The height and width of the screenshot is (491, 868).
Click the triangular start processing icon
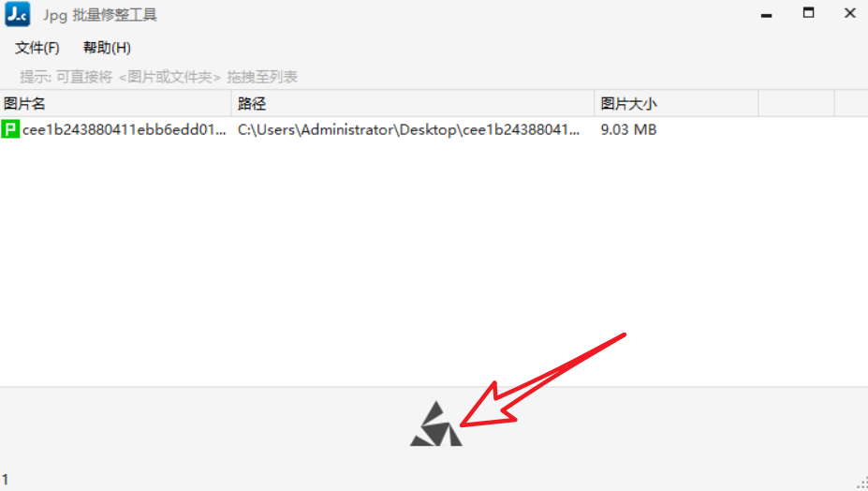click(x=436, y=424)
